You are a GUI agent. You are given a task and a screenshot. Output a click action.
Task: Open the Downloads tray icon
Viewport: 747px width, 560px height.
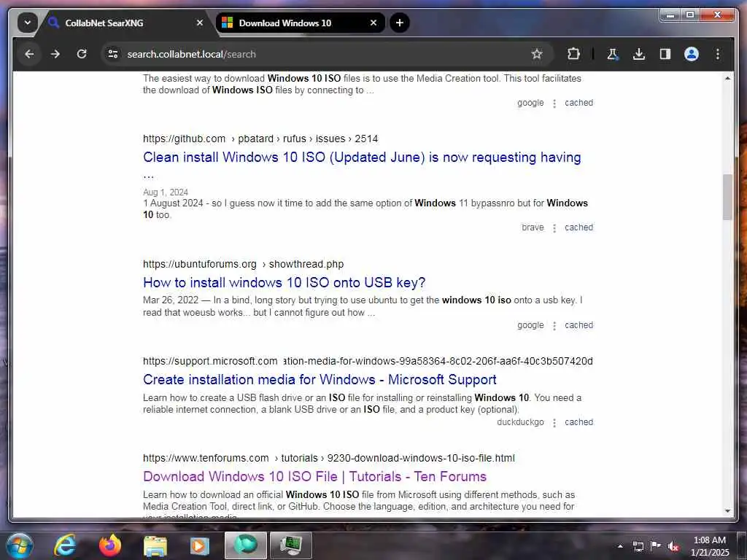point(639,54)
